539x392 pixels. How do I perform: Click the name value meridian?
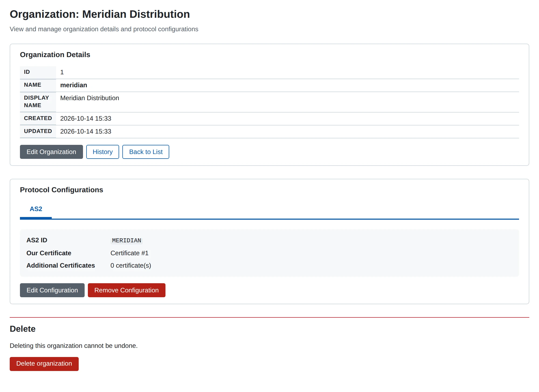pos(74,85)
